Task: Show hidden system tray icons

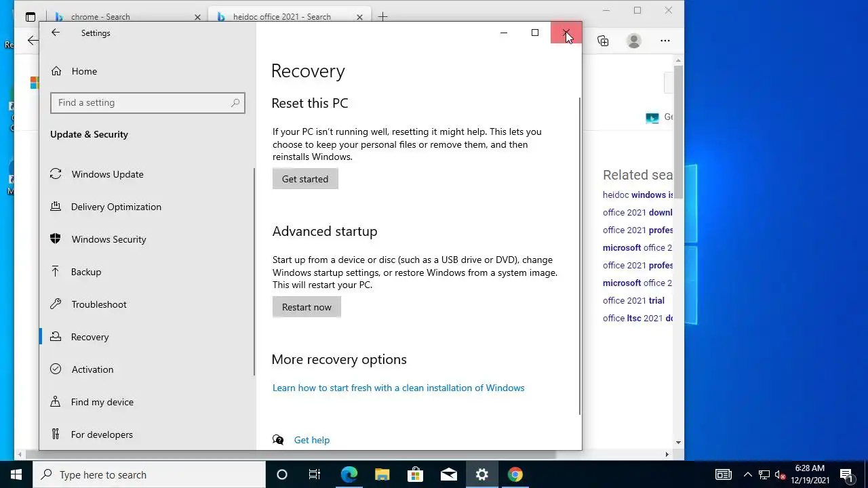Action: pos(747,474)
